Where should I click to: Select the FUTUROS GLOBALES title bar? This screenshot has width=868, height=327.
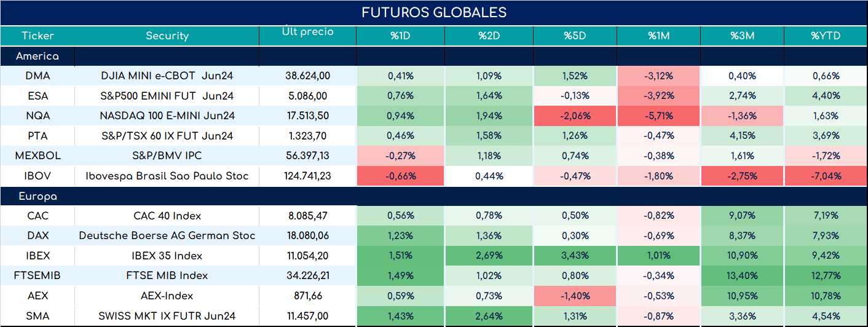pyautogui.click(x=433, y=13)
